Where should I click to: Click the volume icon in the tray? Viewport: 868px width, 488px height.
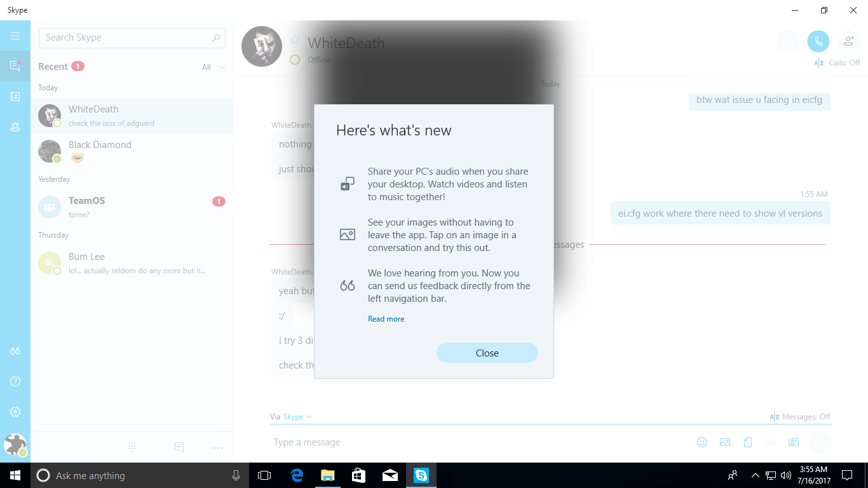tap(786, 475)
